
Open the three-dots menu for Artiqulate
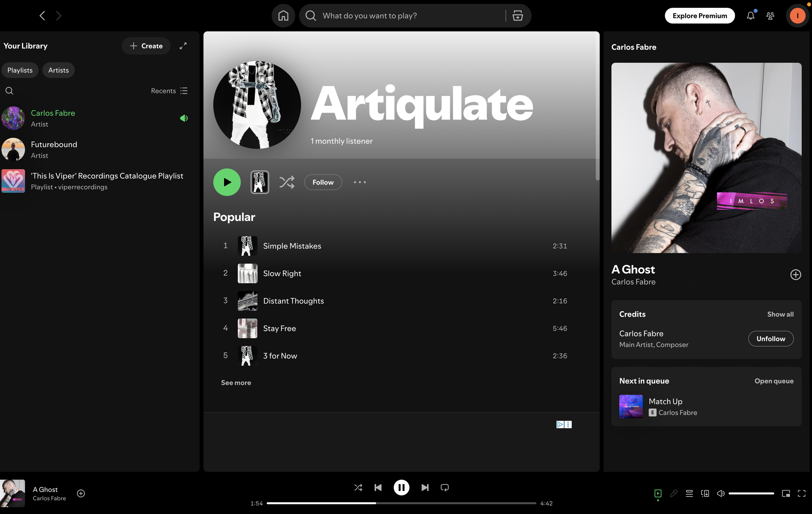360,182
